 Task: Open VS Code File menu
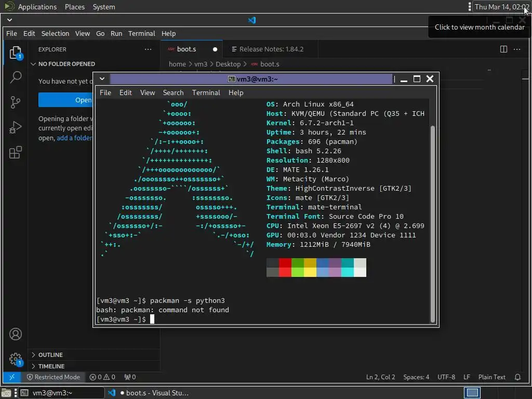coord(11,33)
